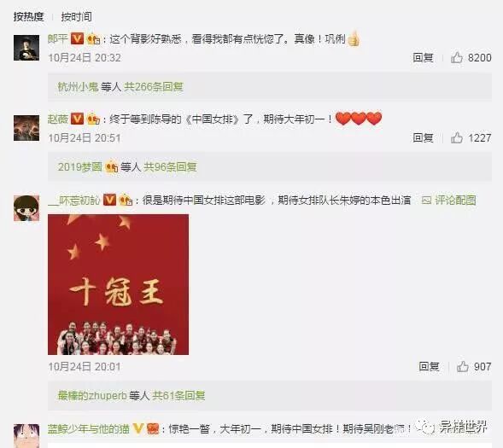Expand 共61条回复 replies thread
This screenshot has height=448, width=503.
coord(178,395)
